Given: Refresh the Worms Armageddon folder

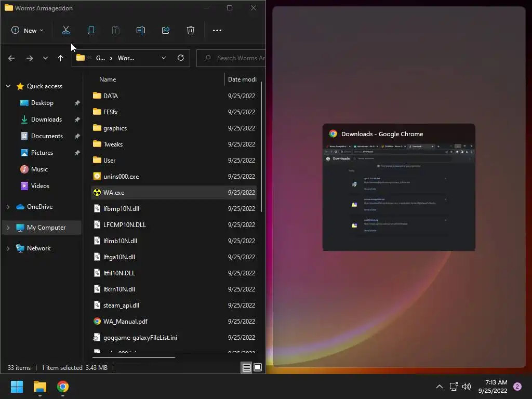Looking at the screenshot, I should click(x=181, y=58).
